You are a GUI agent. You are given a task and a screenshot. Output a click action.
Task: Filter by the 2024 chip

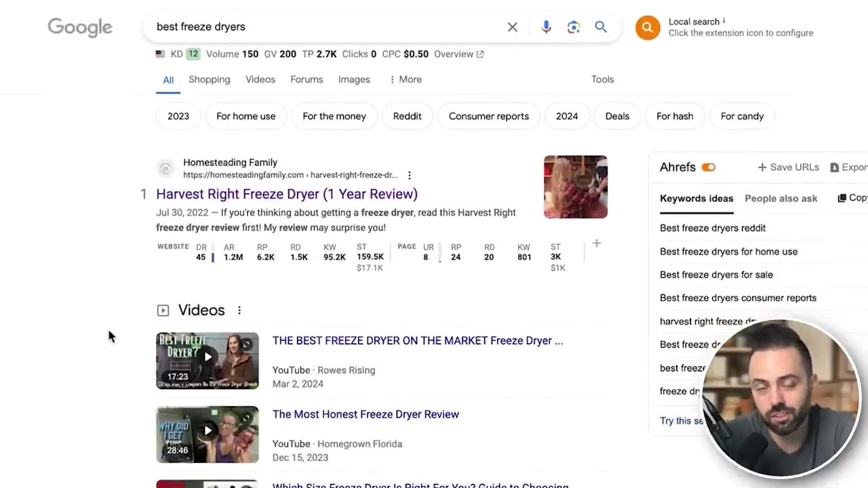point(567,116)
